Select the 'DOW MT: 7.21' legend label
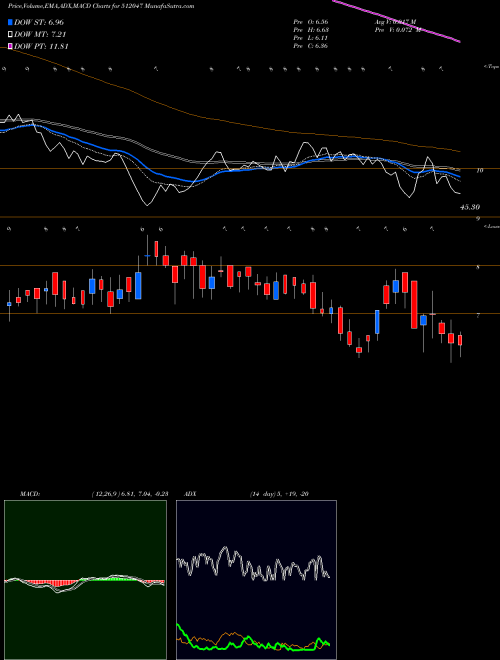500x660 pixels. coord(40,35)
